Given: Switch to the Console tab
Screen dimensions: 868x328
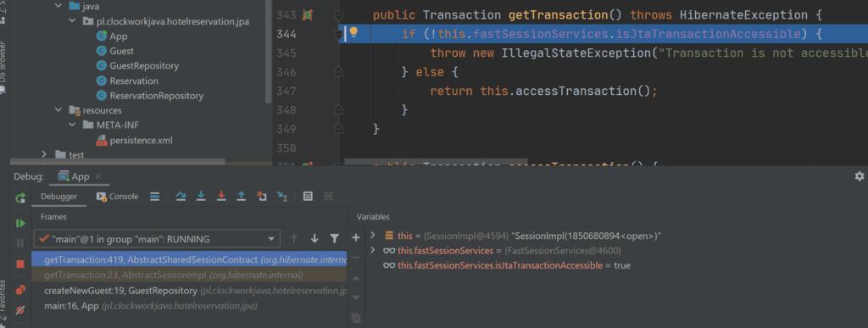Looking at the screenshot, I should [117, 197].
